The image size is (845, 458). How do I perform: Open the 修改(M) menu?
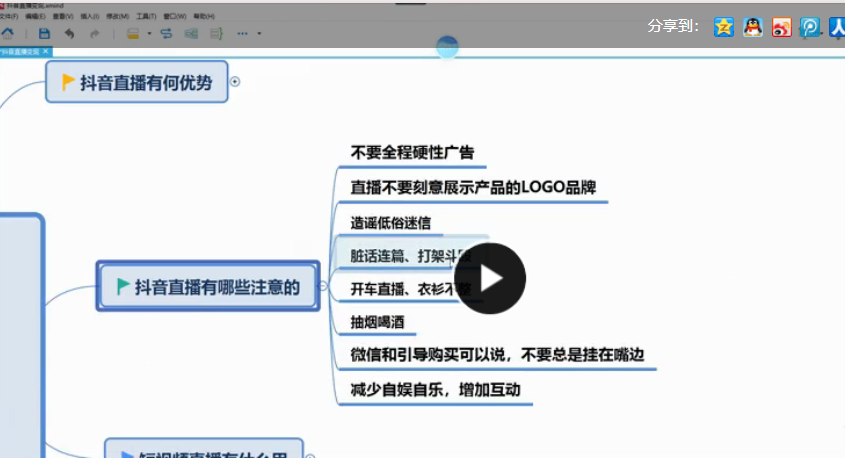click(x=117, y=16)
